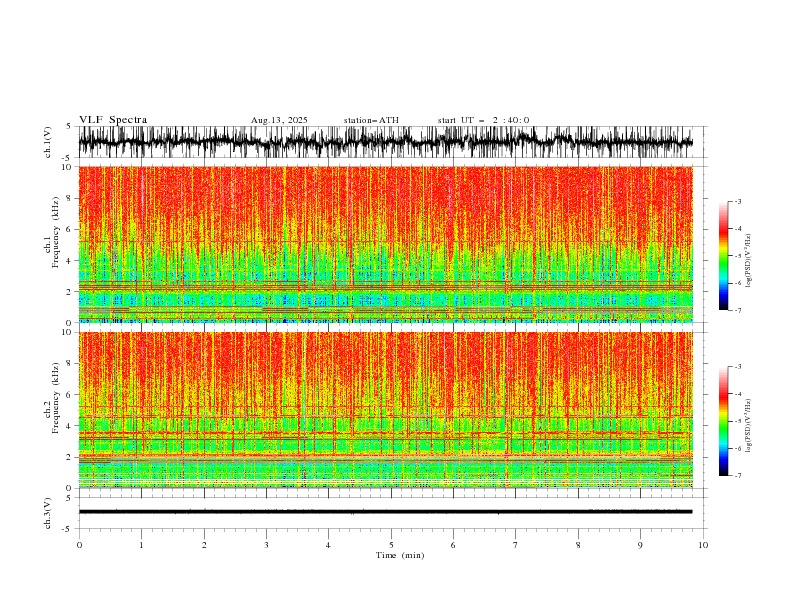Click the 'start UT = 2:40:0' text
This screenshot has height=612, width=792.
tap(483, 120)
